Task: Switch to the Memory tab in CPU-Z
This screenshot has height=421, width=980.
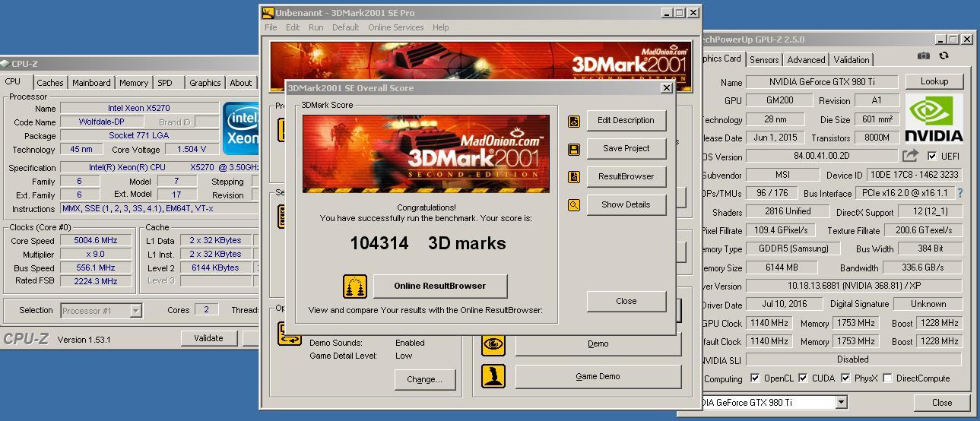Action: (x=134, y=83)
